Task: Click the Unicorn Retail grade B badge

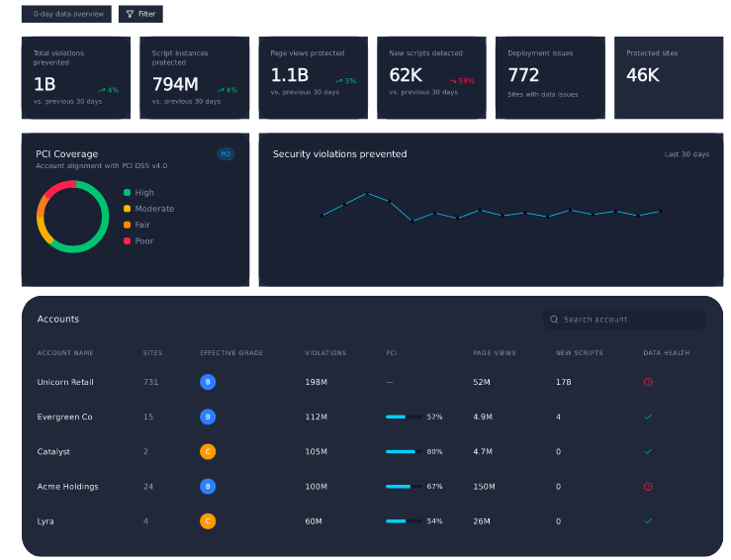Action: [208, 382]
